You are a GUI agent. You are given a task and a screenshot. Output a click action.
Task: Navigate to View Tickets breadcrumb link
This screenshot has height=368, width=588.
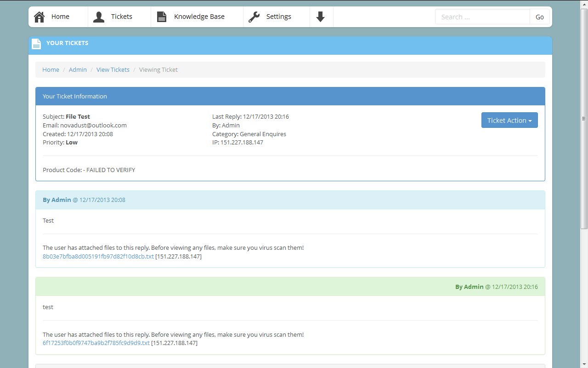(x=113, y=70)
